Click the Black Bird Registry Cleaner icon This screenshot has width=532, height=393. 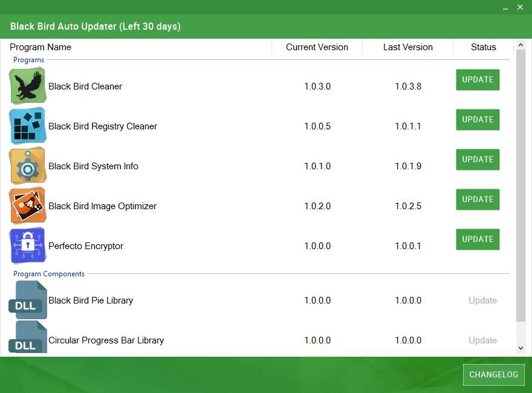pos(28,126)
